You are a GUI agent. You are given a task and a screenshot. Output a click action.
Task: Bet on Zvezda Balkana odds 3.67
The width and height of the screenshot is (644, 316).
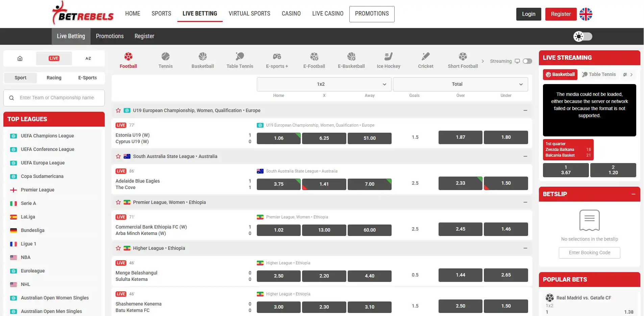coord(566,170)
